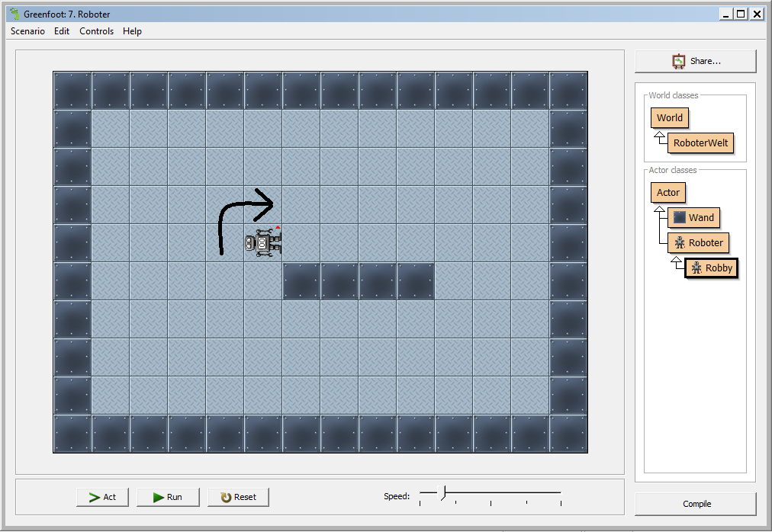Select the Actor class box
Image resolution: width=772 pixels, height=532 pixels.
click(667, 192)
